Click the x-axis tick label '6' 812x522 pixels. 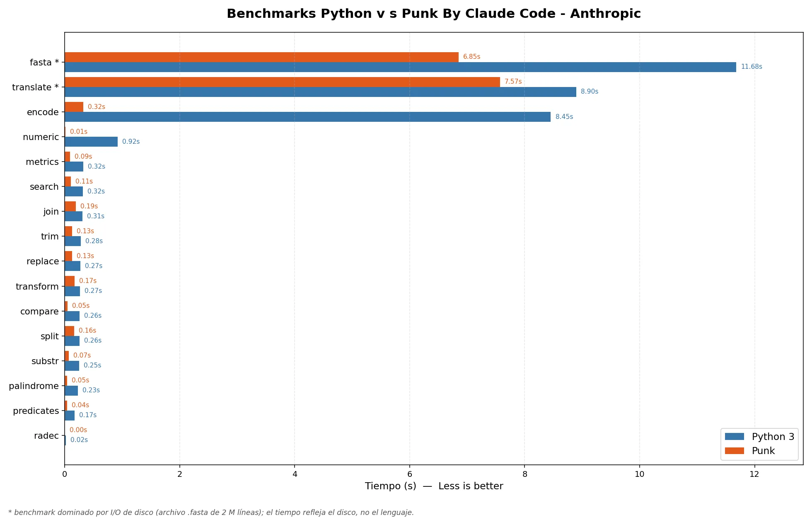pyautogui.click(x=410, y=474)
